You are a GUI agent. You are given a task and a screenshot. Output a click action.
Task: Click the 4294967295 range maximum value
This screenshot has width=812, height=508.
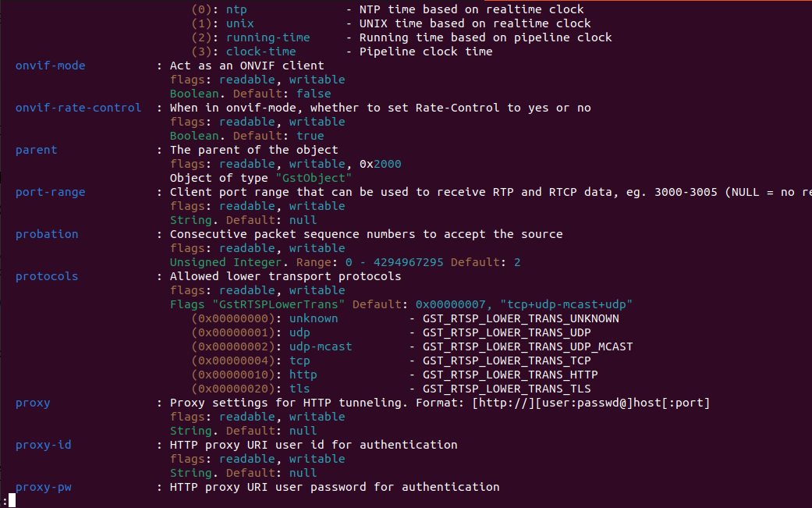pyautogui.click(x=409, y=262)
